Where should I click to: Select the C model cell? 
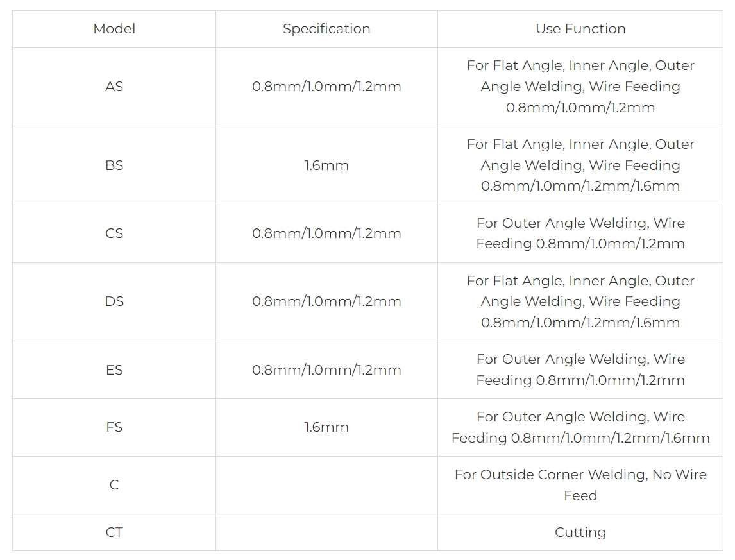[x=114, y=485]
